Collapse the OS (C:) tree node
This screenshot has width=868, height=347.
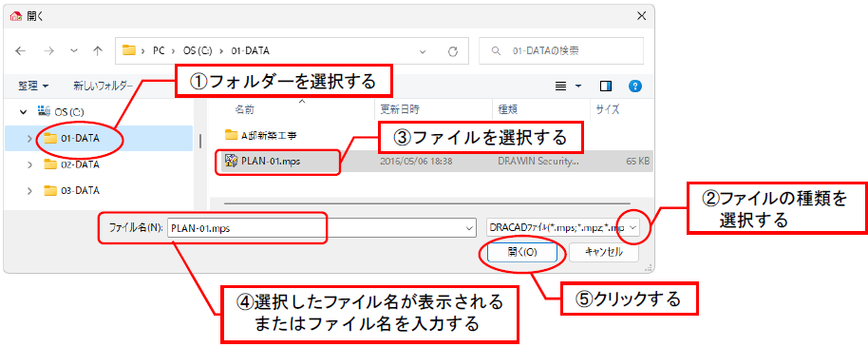pos(23,112)
